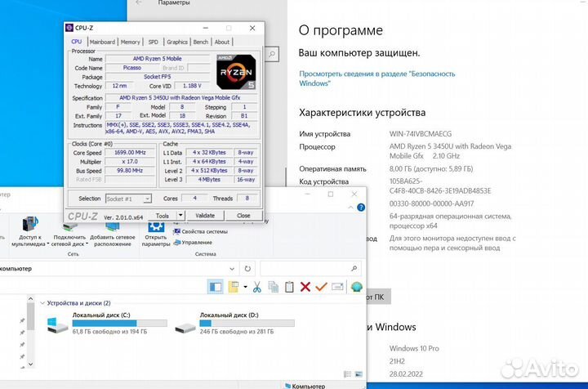
Task: Click the navigation pane scroll up arrow
Action: (x=31, y=299)
